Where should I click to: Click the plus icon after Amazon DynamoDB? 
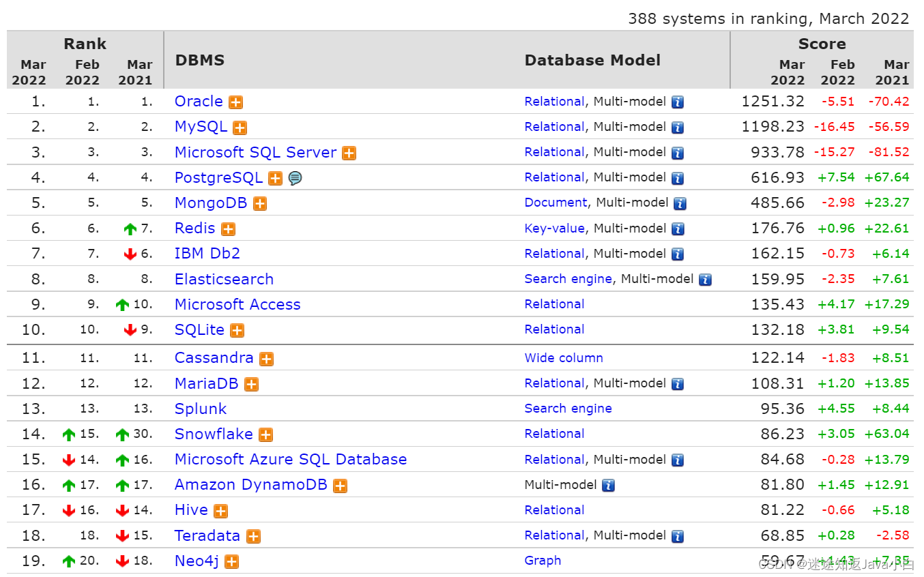click(x=341, y=486)
